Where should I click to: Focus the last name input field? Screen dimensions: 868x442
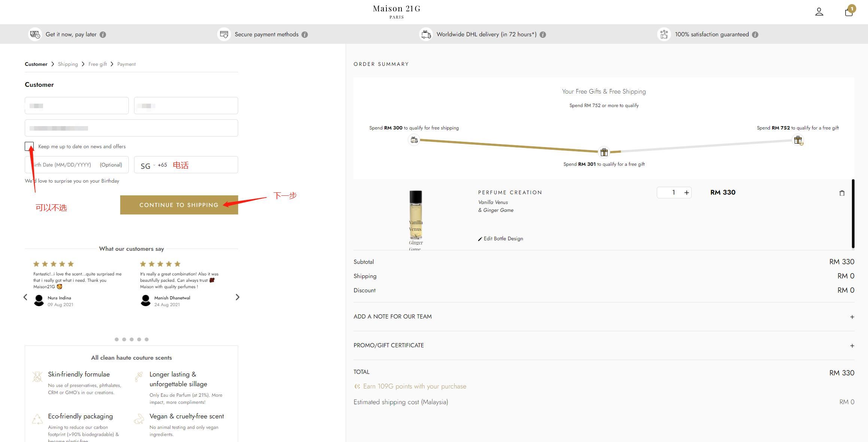(x=186, y=106)
